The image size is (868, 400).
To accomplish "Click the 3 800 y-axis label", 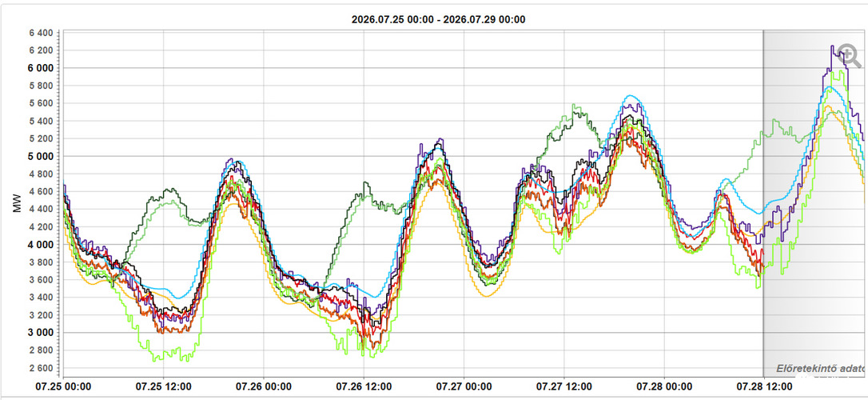I will tap(41, 262).
